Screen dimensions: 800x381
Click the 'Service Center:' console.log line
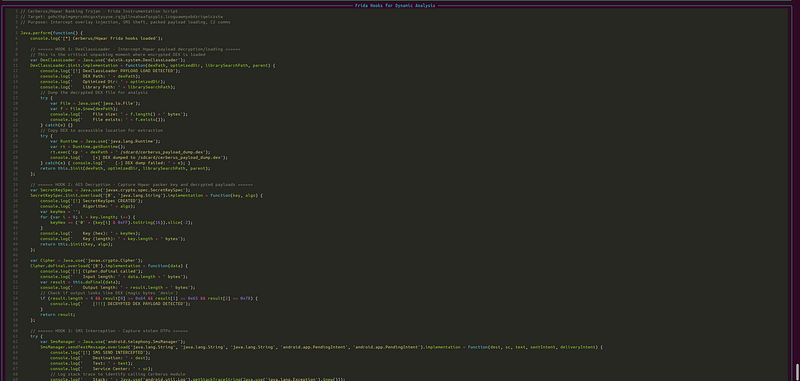tap(102, 368)
